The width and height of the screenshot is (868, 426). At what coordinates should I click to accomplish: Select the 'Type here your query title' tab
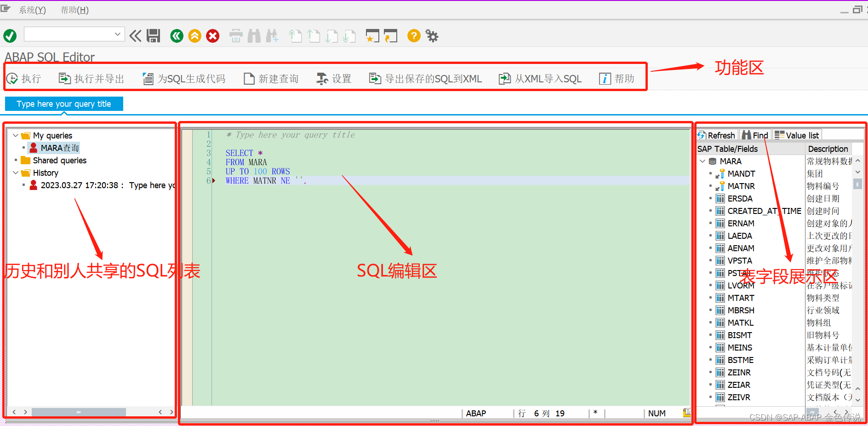pos(64,104)
